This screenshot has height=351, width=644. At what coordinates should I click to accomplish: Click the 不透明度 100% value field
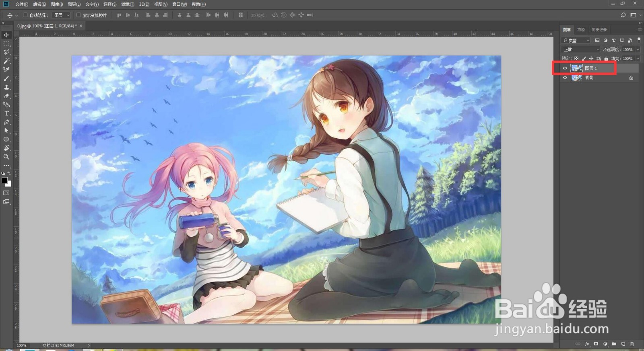628,49
